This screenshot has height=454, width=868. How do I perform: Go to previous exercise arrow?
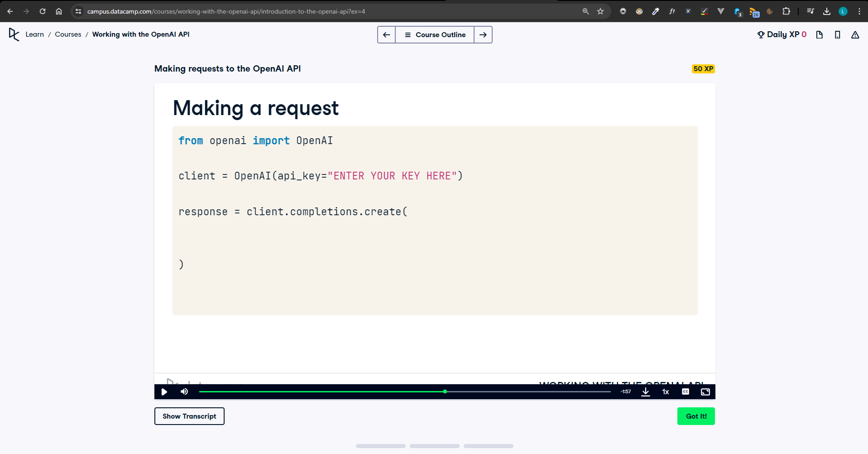click(x=387, y=34)
